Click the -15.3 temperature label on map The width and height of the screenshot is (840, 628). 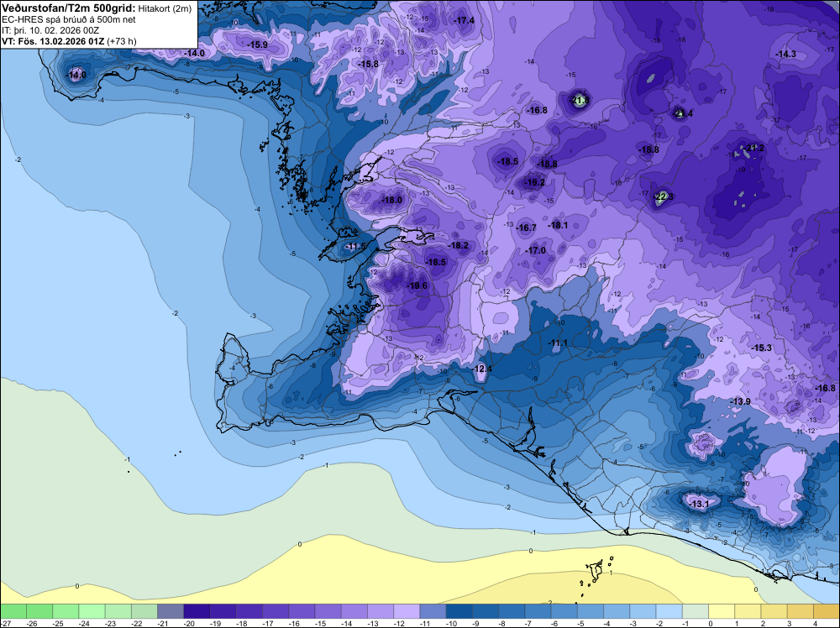[761, 348]
